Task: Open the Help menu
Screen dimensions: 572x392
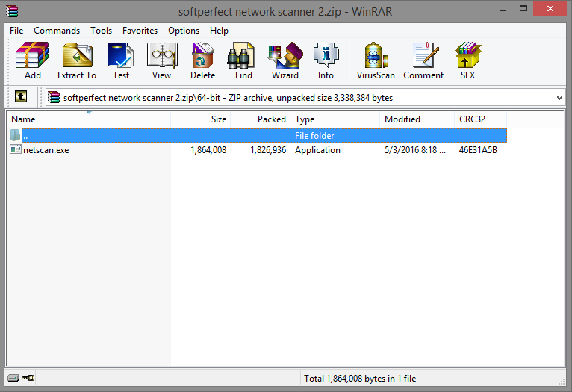Action: 219,31
